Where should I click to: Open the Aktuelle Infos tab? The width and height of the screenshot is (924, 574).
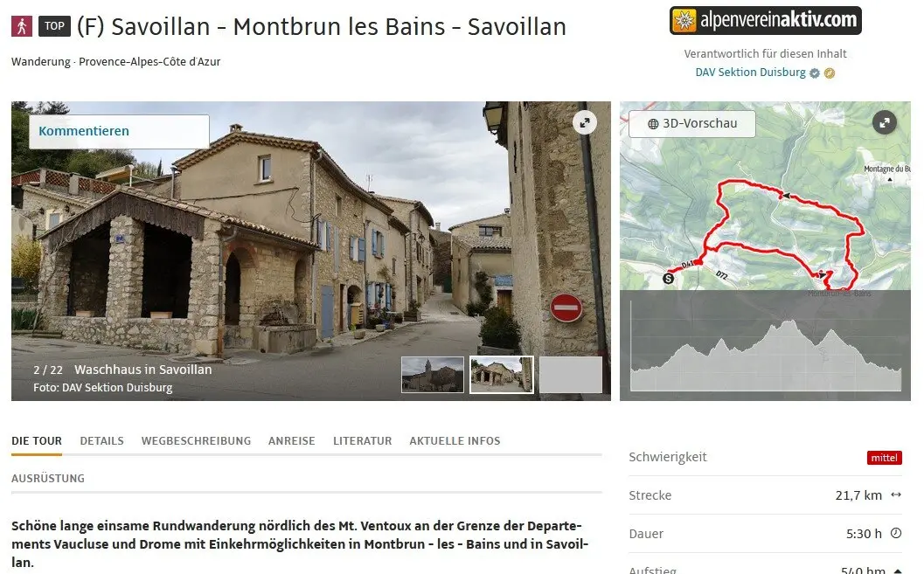pyautogui.click(x=455, y=441)
